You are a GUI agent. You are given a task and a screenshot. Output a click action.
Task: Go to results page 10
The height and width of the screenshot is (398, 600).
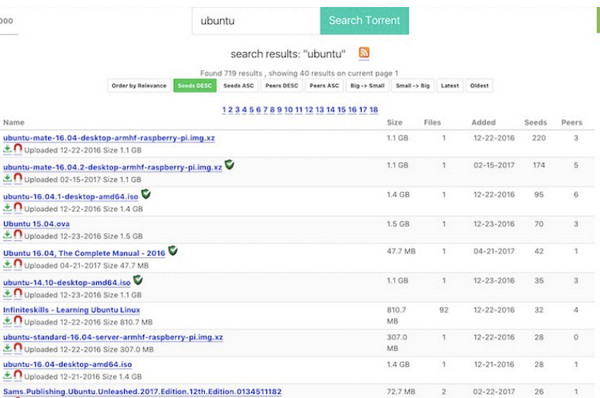(x=289, y=110)
